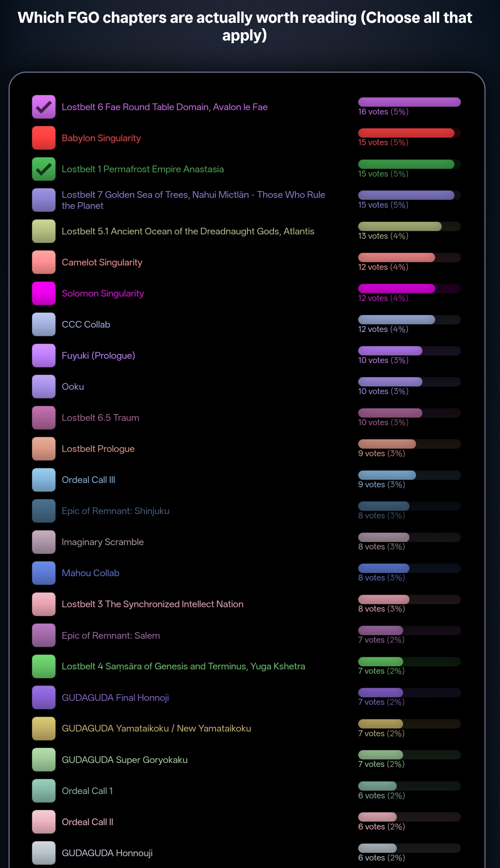The height and width of the screenshot is (868, 500).
Task: Check GUDAGUDA Yamataikoku / New Yamataikoku checkbox
Action: click(x=44, y=728)
